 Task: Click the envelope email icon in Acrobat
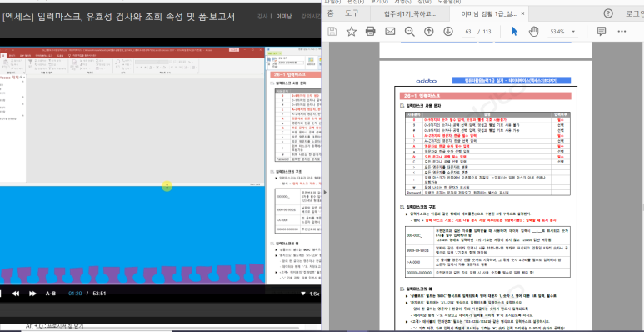pyautogui.click(x=390, y=31)
